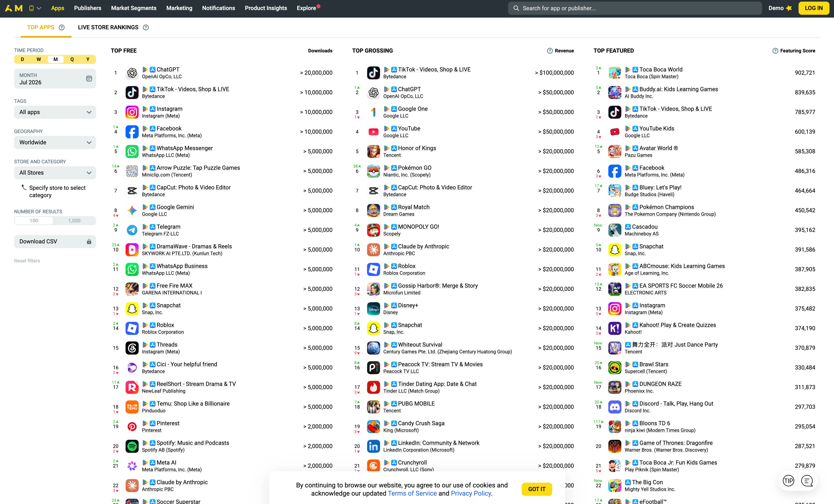Open the Market Segments menu

pyautogui.click(x=134, y=8)
